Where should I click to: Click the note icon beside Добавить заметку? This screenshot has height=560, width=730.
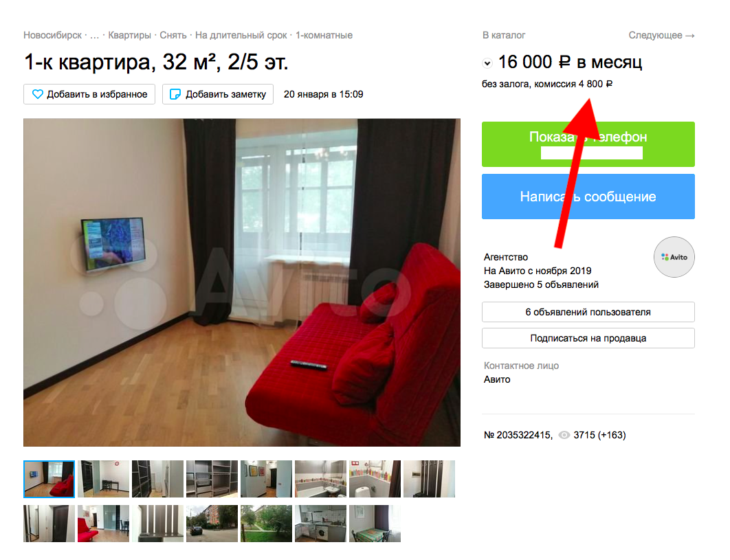[175, 94]
